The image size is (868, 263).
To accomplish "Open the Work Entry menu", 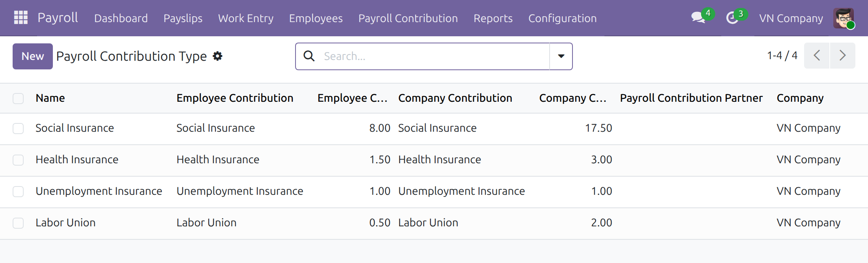I will (x=245, y=18).
